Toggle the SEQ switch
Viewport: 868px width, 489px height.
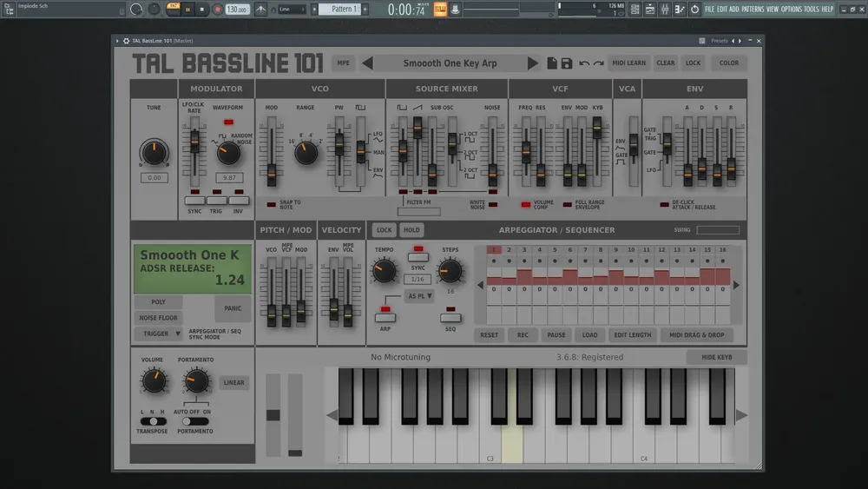450,318
